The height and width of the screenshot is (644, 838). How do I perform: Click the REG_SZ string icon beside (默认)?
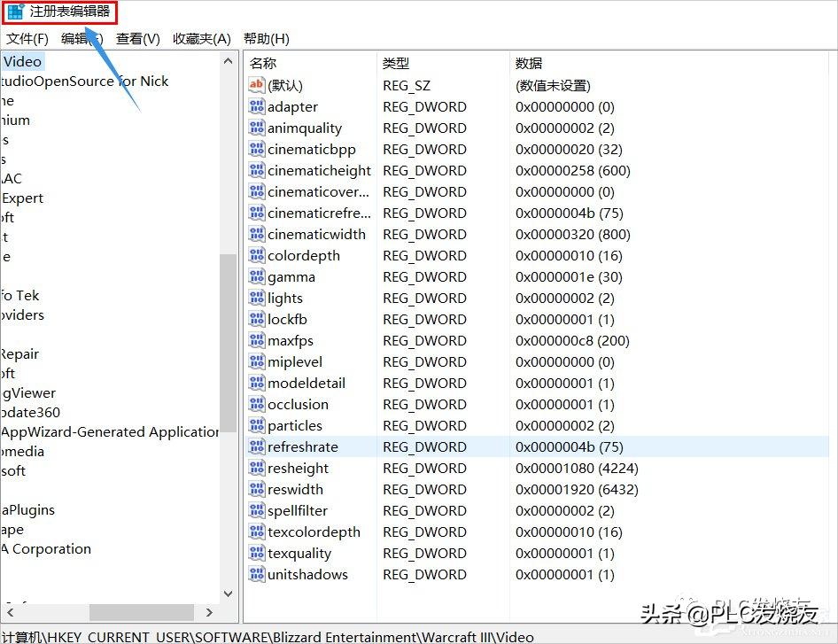[257, 85]
